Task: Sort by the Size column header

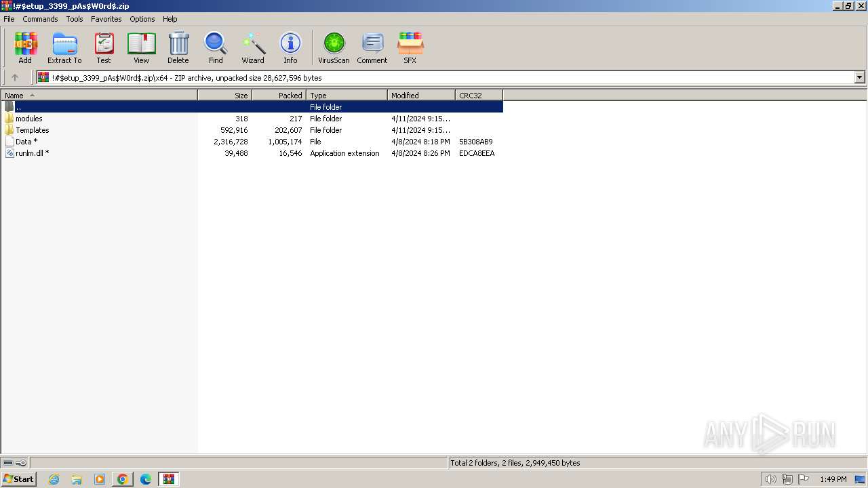Action: pyautogui.click(x=225, y=96)
